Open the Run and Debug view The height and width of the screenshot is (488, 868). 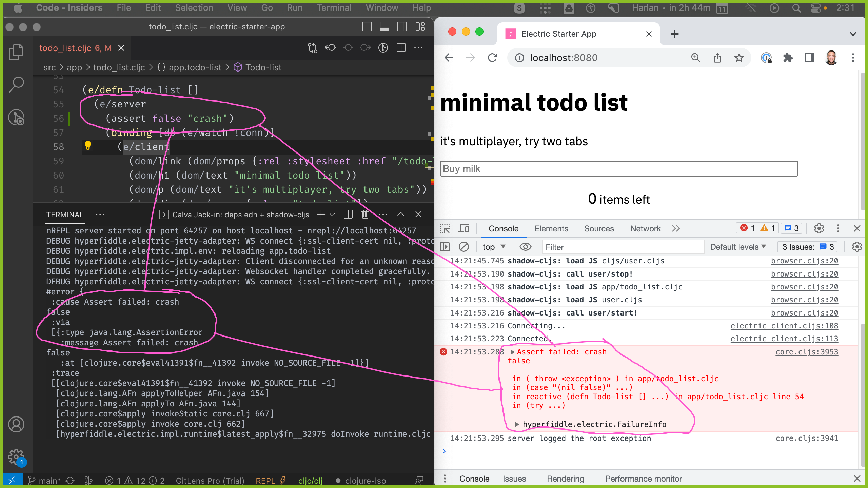point(16,117)
